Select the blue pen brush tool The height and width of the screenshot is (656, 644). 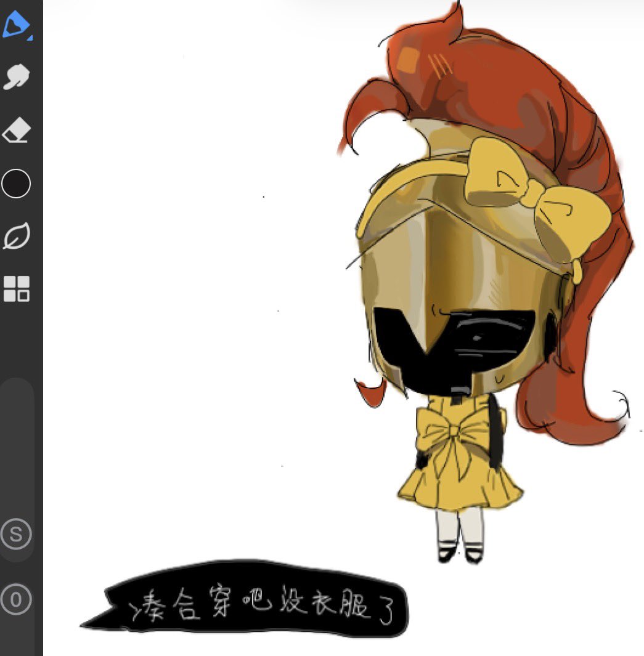(16, 24)
